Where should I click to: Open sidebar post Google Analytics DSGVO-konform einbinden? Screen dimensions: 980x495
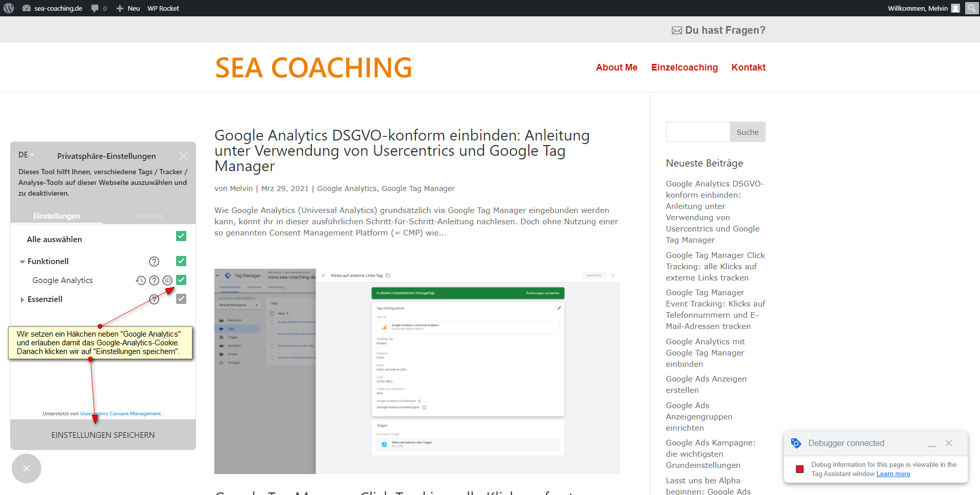click(715, 211)
